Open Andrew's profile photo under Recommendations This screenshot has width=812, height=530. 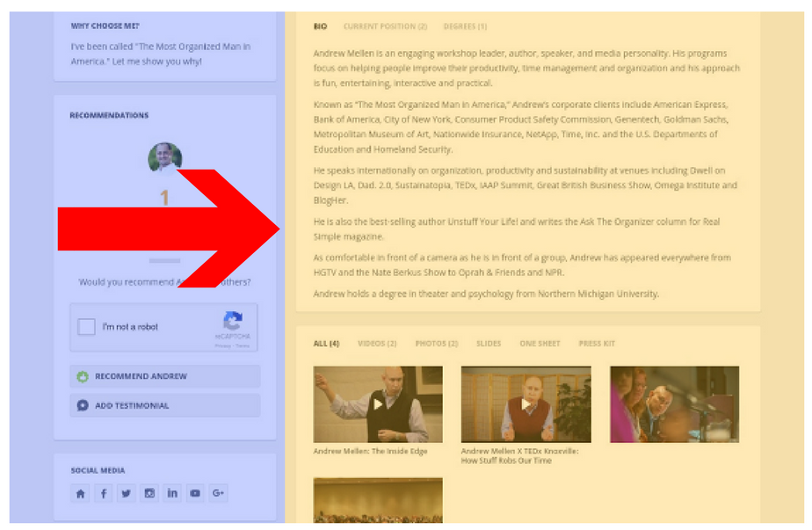click(164, 158)
